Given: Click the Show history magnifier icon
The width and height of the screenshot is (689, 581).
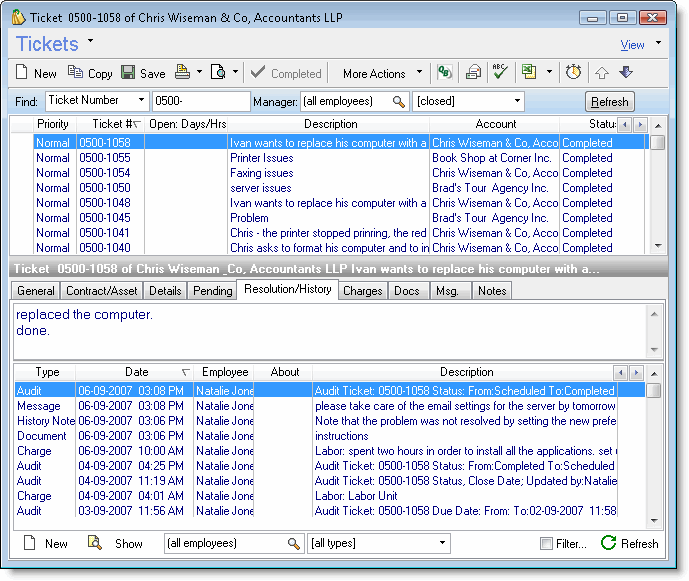Looking at the screenshot, I should pos(95,543).
